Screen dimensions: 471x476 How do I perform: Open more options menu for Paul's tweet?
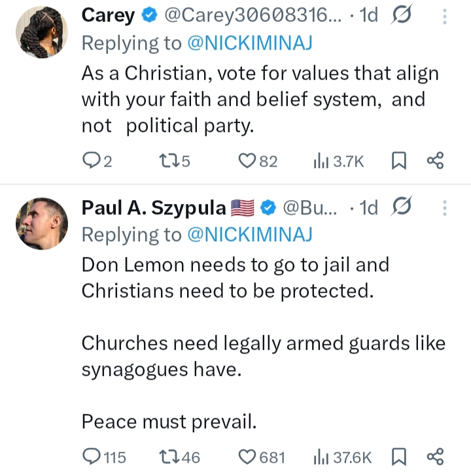point(445,208)
